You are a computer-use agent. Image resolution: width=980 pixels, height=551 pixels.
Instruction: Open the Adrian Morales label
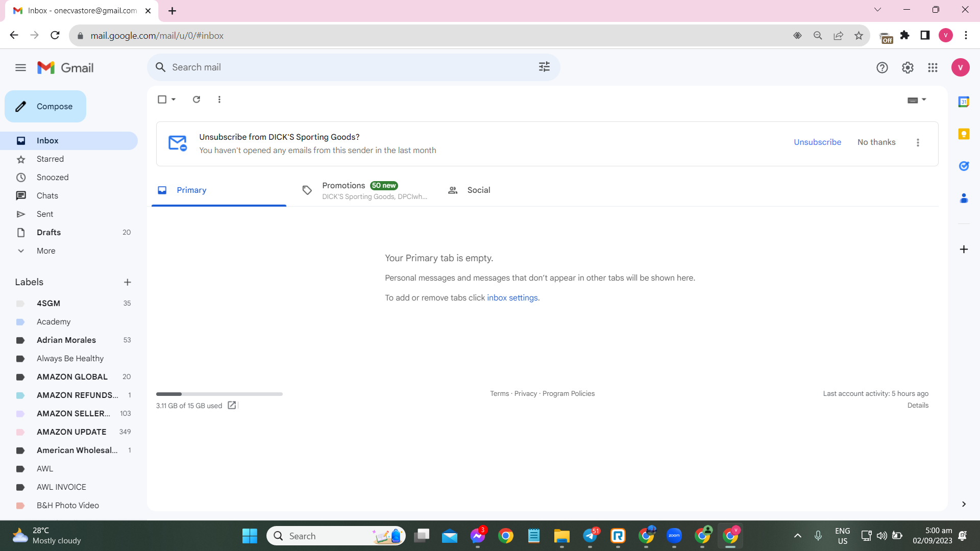coord(69,340)
